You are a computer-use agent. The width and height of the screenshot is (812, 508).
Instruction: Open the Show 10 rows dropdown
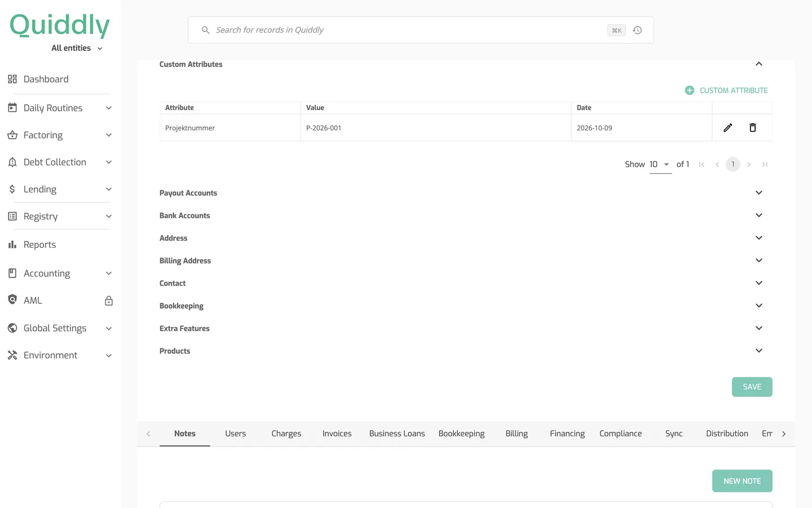click(x=660, y=164)
